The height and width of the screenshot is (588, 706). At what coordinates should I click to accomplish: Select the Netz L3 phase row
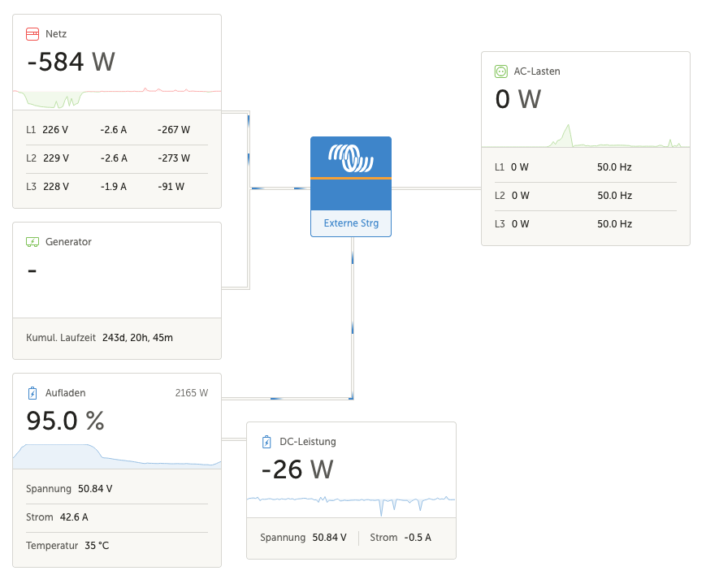(117, 186)
